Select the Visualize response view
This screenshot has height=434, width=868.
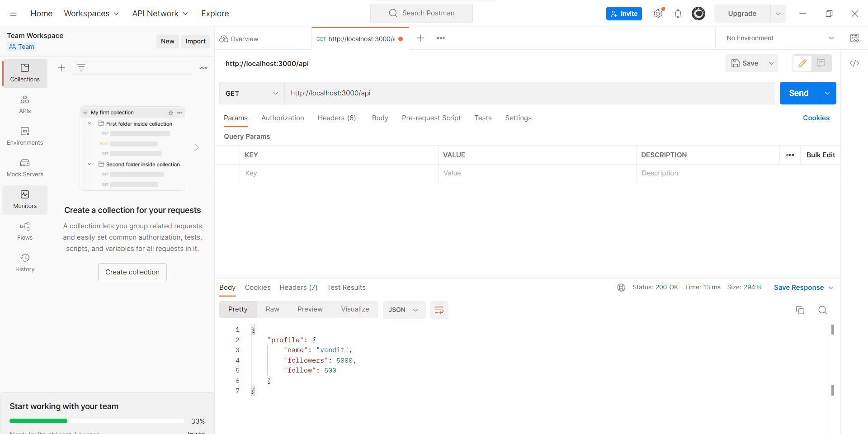[355, 309]
